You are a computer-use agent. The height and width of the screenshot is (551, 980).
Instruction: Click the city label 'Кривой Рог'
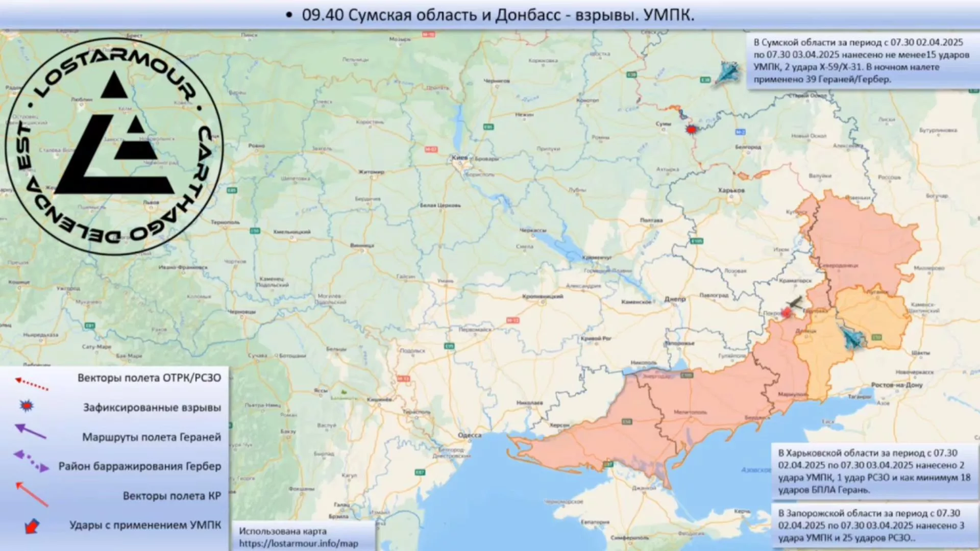click(596, 339)
